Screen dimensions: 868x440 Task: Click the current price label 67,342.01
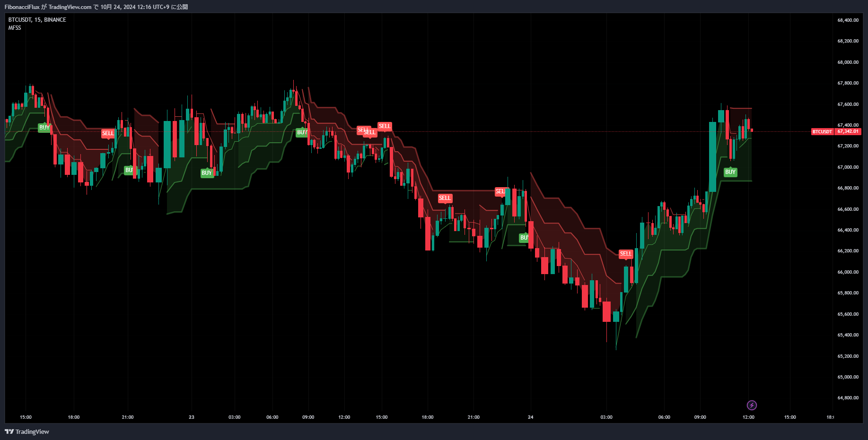[848, 131]
